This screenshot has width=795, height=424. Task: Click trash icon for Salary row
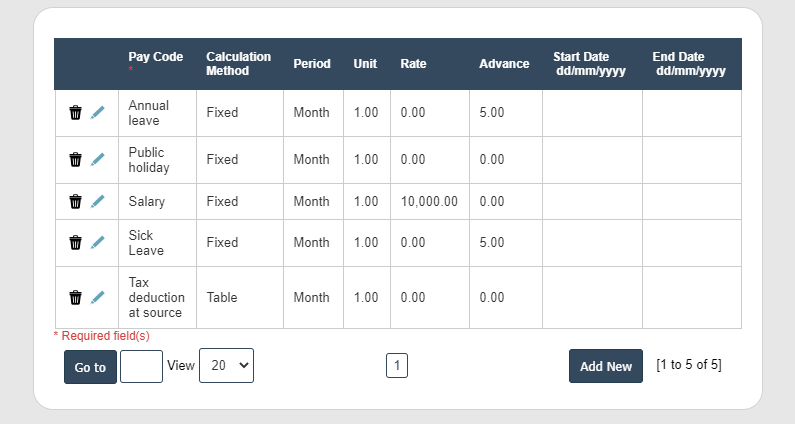coord(75,202)
